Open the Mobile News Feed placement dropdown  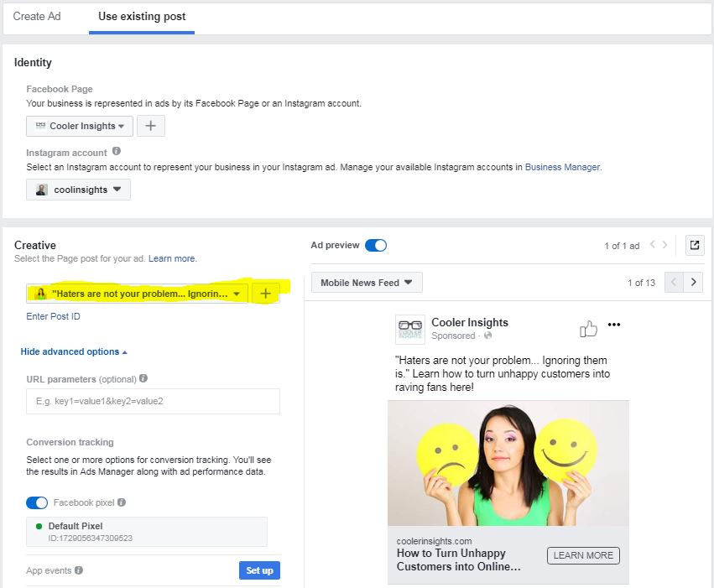[367, 283]
